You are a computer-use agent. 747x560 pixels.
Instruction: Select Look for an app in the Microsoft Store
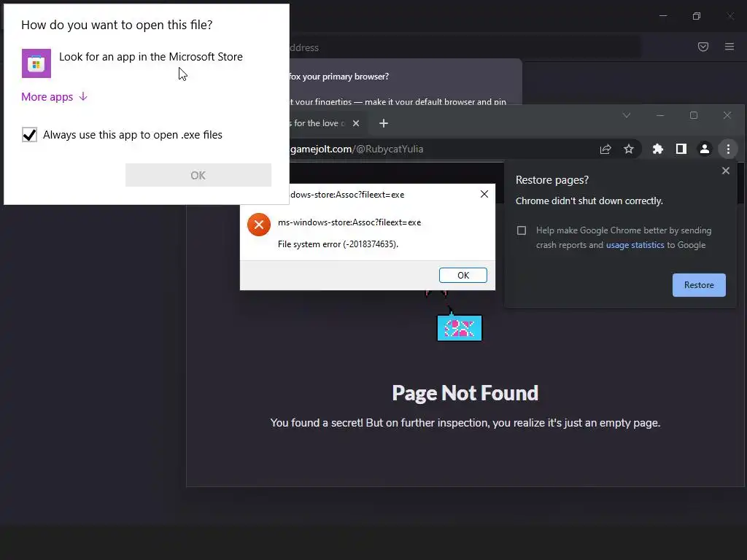click(150, 57)
